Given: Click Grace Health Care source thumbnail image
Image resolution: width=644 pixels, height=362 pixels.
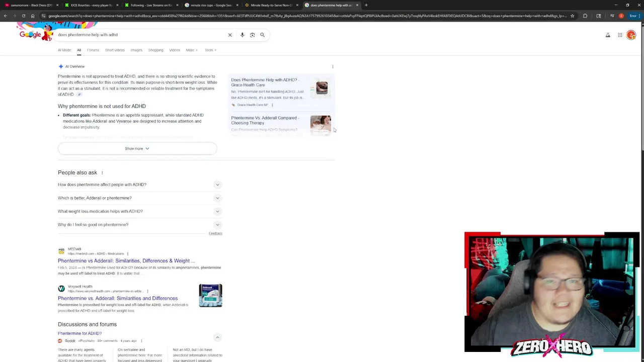Looking at the screenshot, I should coord(321,88).
